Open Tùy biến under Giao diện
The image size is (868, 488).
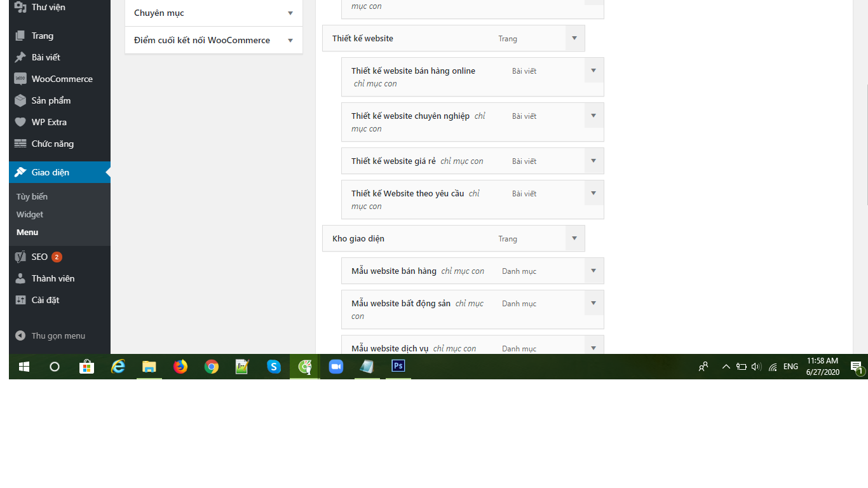click(x=32, y=196)
